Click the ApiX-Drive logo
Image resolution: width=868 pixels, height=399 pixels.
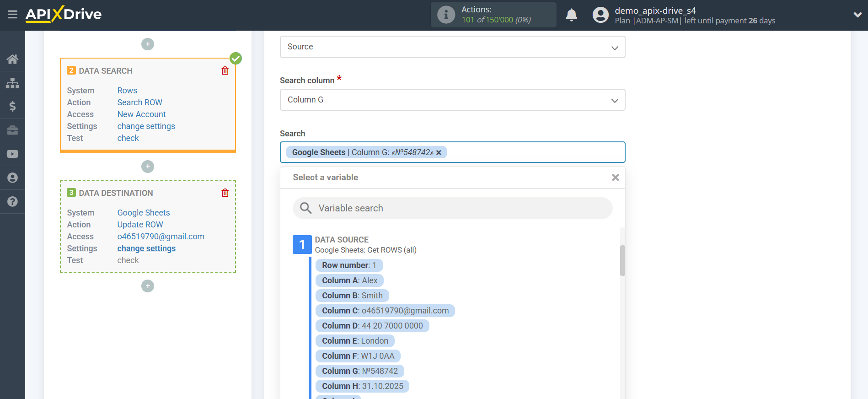[64, 14]
